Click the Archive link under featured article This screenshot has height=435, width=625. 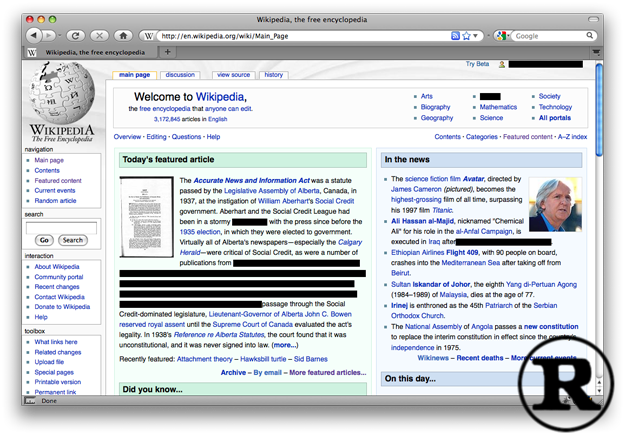click(x=233, y=372)
